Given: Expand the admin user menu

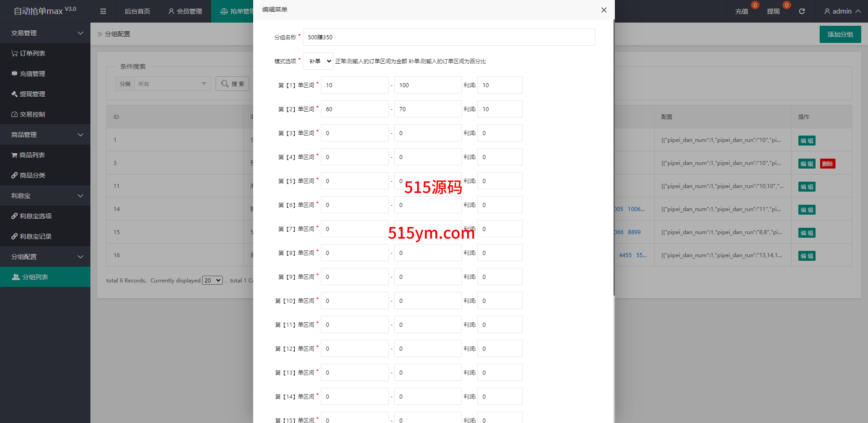Looking at the screenshot, I should click(842, 11).
